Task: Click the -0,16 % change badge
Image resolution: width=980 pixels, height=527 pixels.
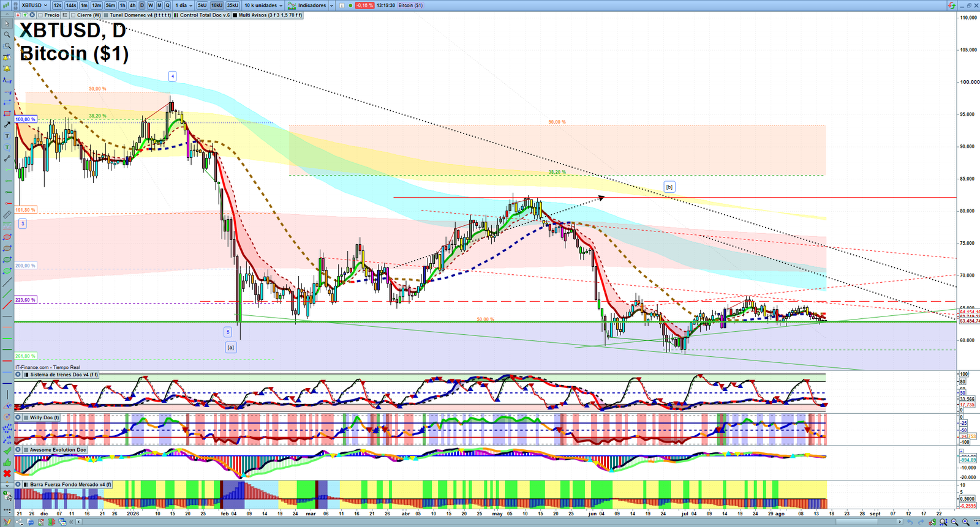Action: click(365, 6)
